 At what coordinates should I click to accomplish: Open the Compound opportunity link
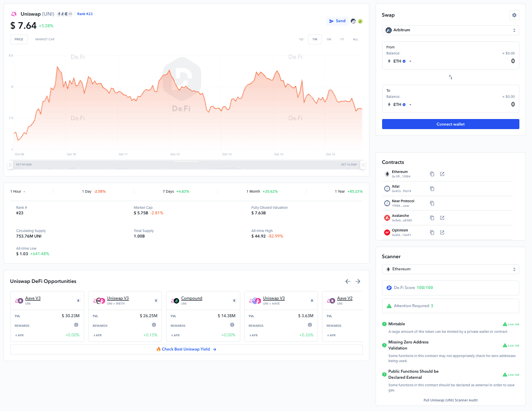point(192,298)
